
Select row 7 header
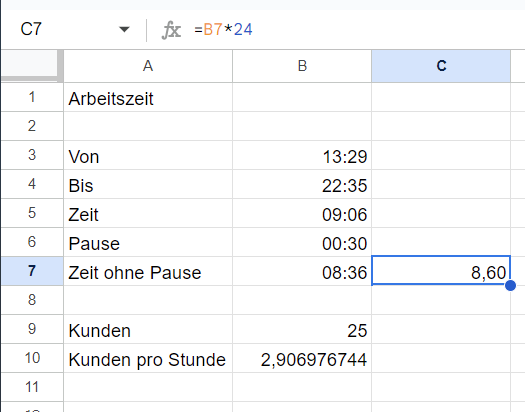click(x=32, y=271)
